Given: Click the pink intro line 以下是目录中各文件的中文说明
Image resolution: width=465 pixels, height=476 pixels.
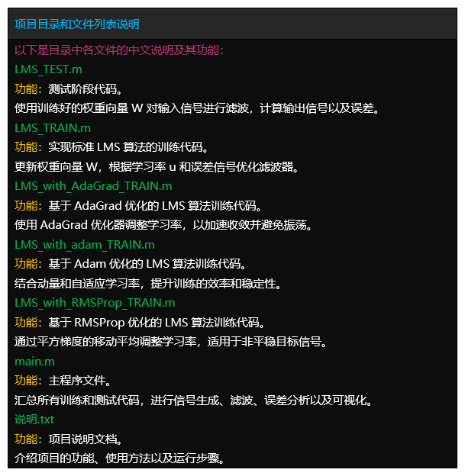Looking at the screenshot, I should [x=119, y=50].
